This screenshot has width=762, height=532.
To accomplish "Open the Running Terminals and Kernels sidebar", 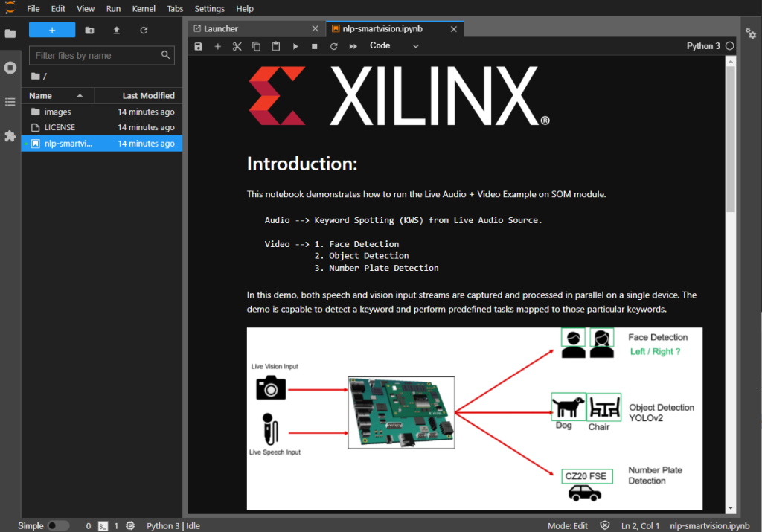I will pos(10,68).
